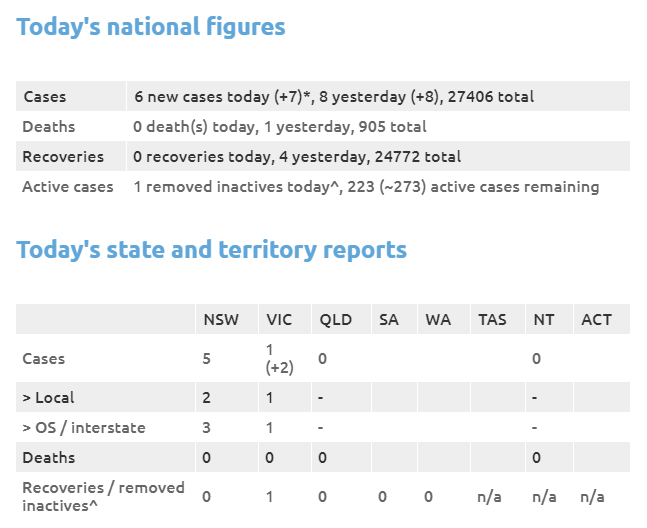The height and width of the screenshot is (528, 647).
Task: Select the WA column header
Action: point(438,320)
